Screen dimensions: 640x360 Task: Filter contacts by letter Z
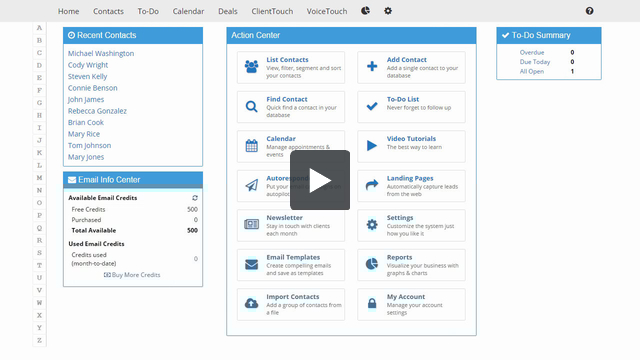(x=39, y=340)
